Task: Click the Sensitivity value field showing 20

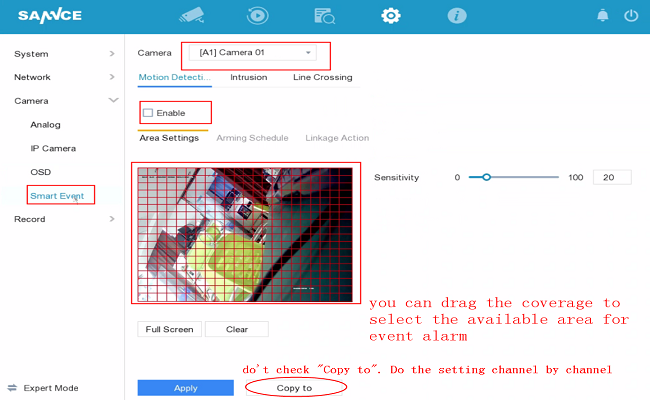Action: pos(612,177)
